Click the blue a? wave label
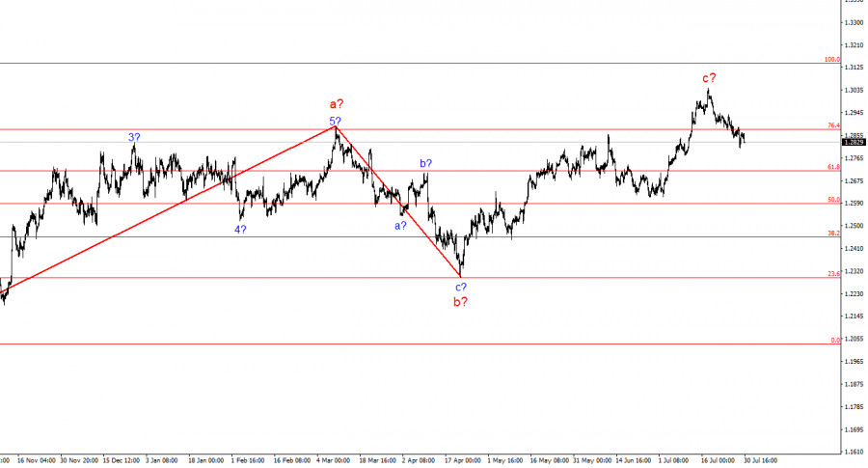868x468 pixels. coord(400,226)
